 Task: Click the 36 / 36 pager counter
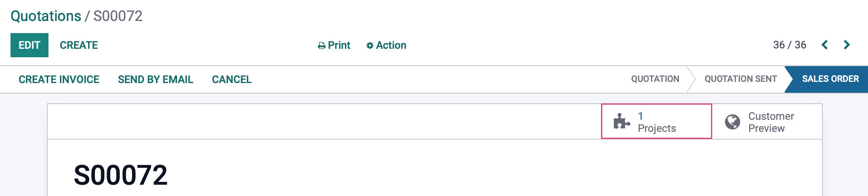(x=790, y=45)
